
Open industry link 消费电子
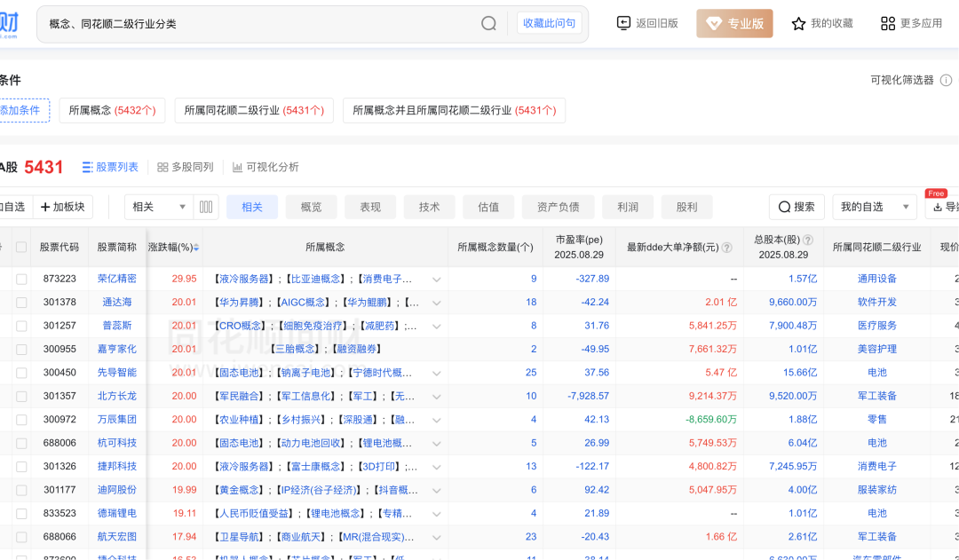[x=877, y=467]
